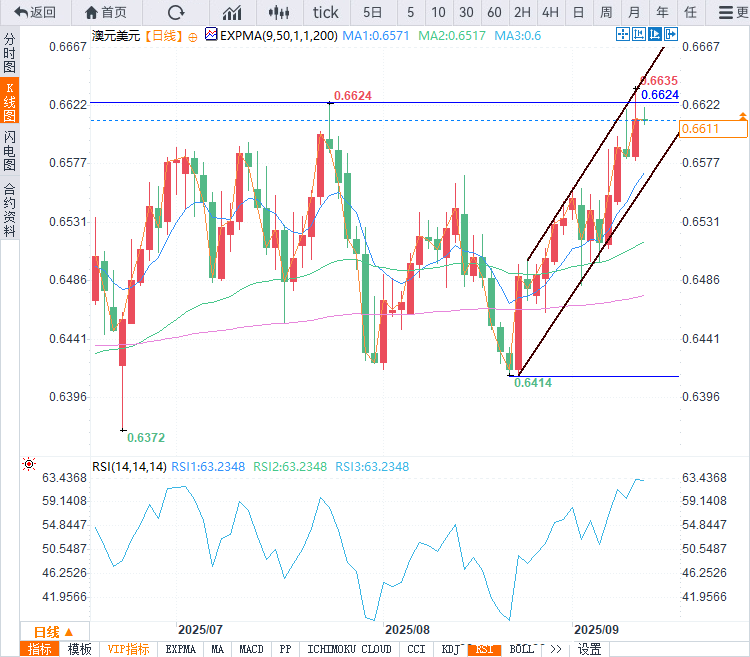
Task: Click the crosshair grid icon at top right
Action: point(623,34)
